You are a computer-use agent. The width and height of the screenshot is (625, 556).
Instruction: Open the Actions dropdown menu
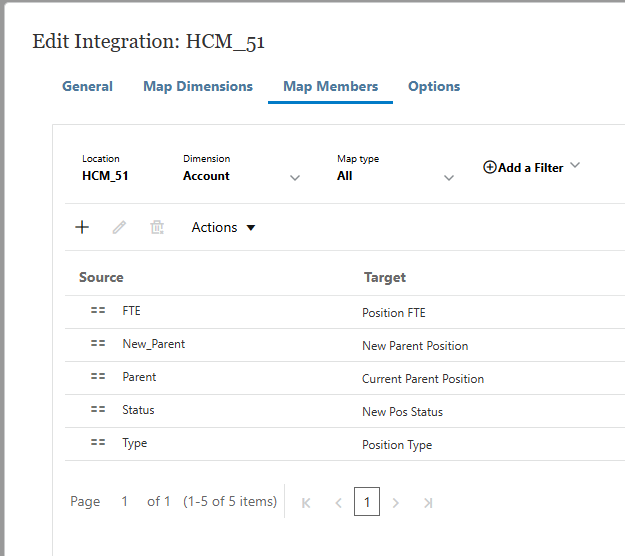click(223, 227)
